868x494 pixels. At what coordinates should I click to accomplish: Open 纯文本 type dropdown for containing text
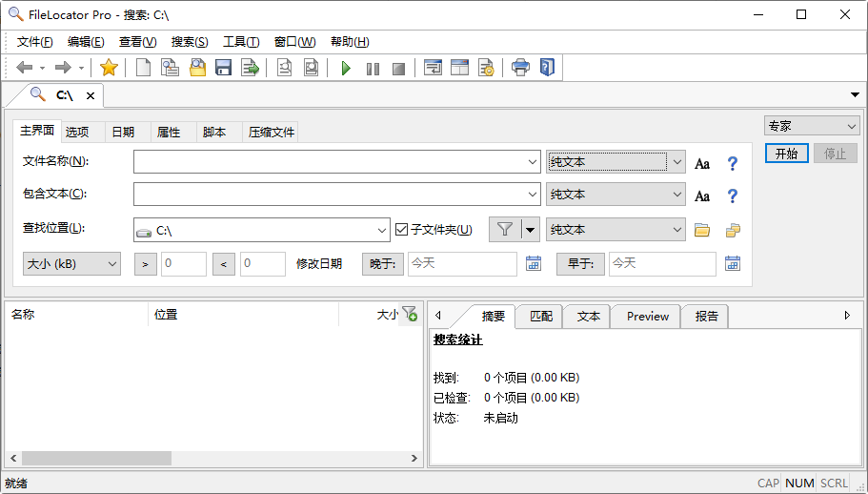616,195
